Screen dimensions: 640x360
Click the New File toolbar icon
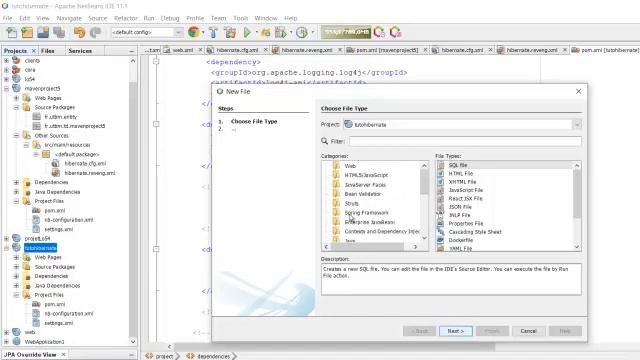point(11,32)
